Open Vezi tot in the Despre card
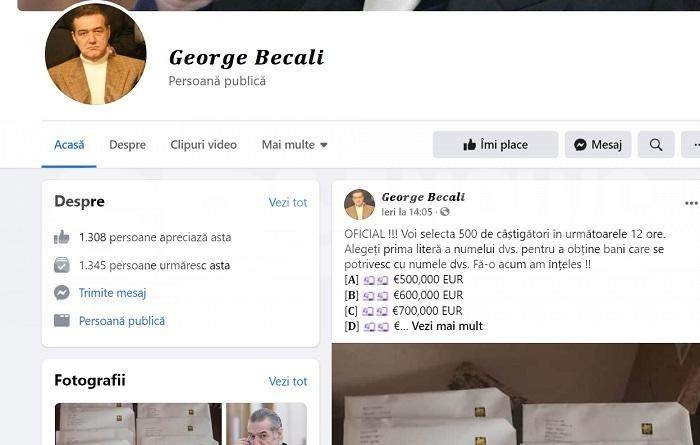The height and width of the screenshot is (445, 700). click(288, 203)
